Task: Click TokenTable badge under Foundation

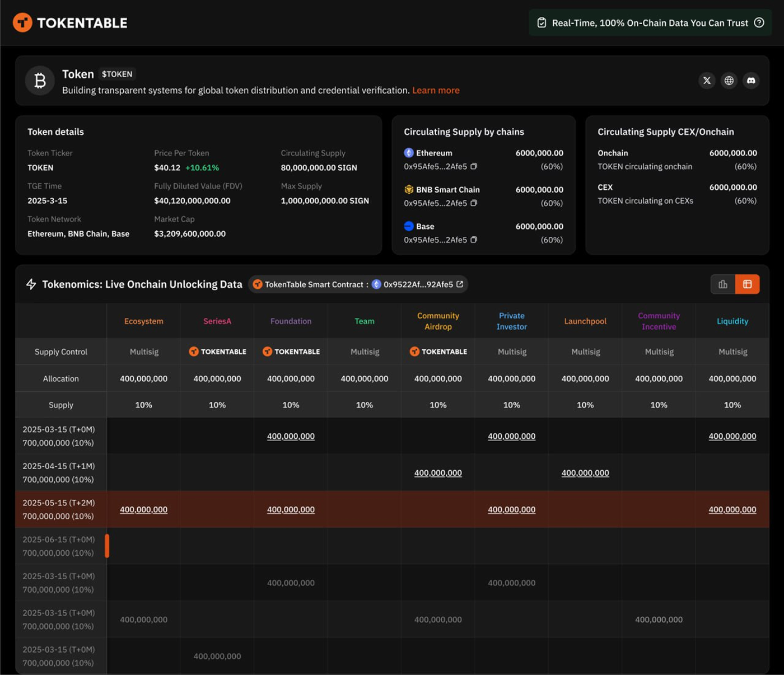Action: [x=291, y=351]
